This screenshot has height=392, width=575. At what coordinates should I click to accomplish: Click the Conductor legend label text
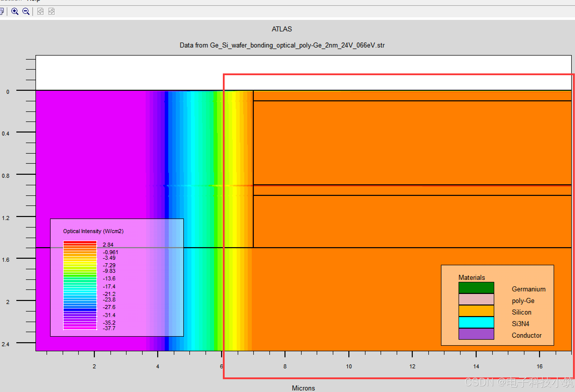coord(526,335)
